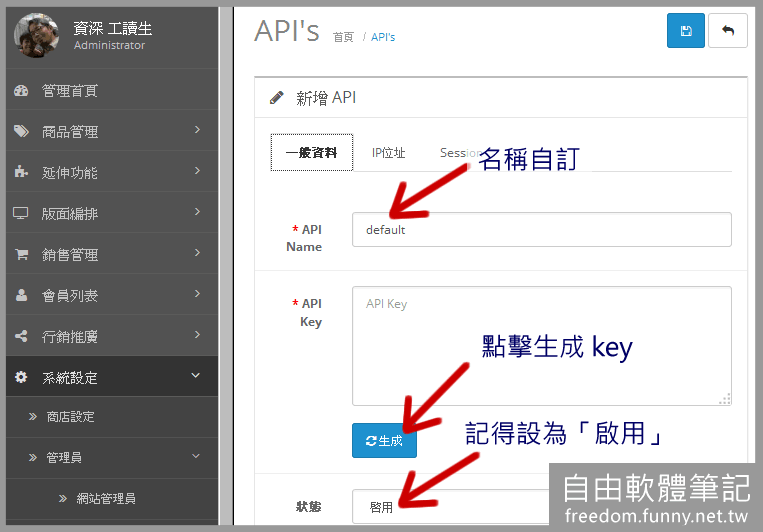The image size is (763, 532).
Task: Click the 資深 工讀生 username text
Action: [x=112, y=28]
